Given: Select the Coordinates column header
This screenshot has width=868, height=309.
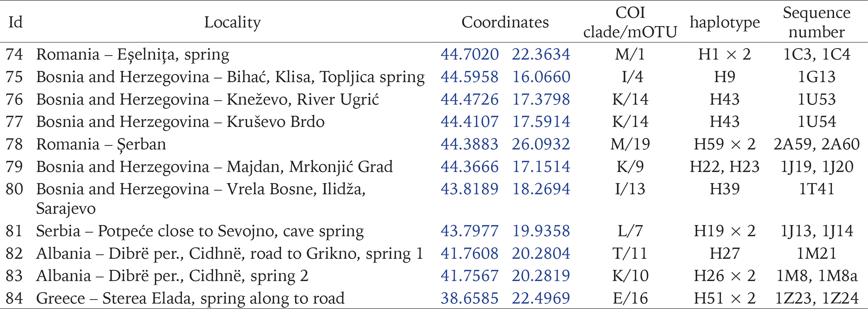Looking at the screenshot, I should coord(505,22).
